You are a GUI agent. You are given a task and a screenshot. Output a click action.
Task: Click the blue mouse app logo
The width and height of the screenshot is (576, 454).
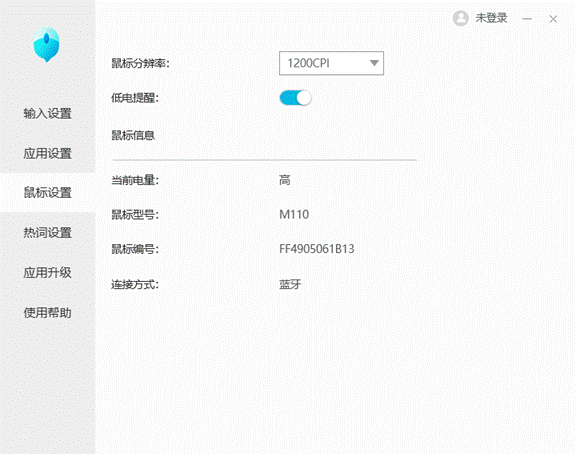click(47, 44)
